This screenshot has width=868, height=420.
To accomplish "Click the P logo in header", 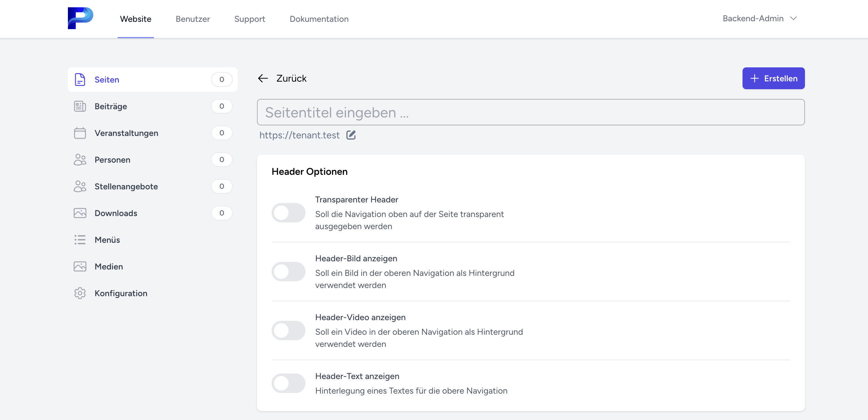I will point(80,18).
